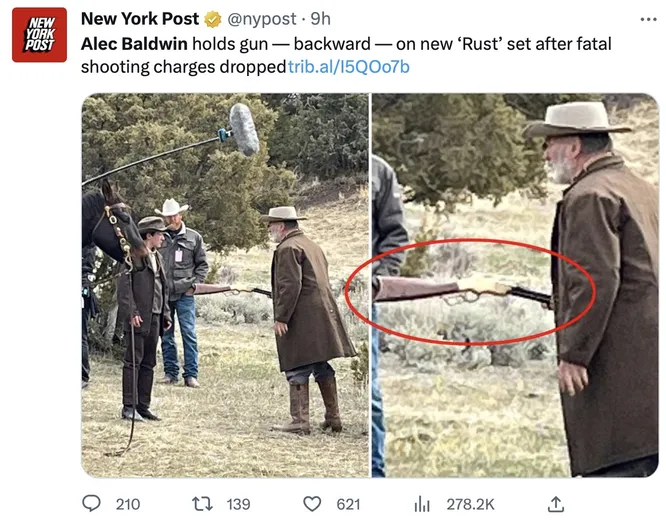Click the 278.2K views count
This screenshot has height=525, width=666.
(x=471, y=504)
